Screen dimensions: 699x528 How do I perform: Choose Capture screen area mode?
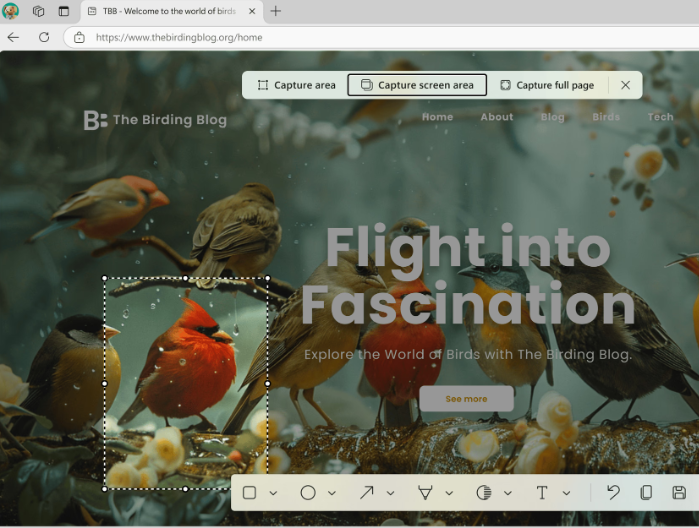(x=417, y=85)
